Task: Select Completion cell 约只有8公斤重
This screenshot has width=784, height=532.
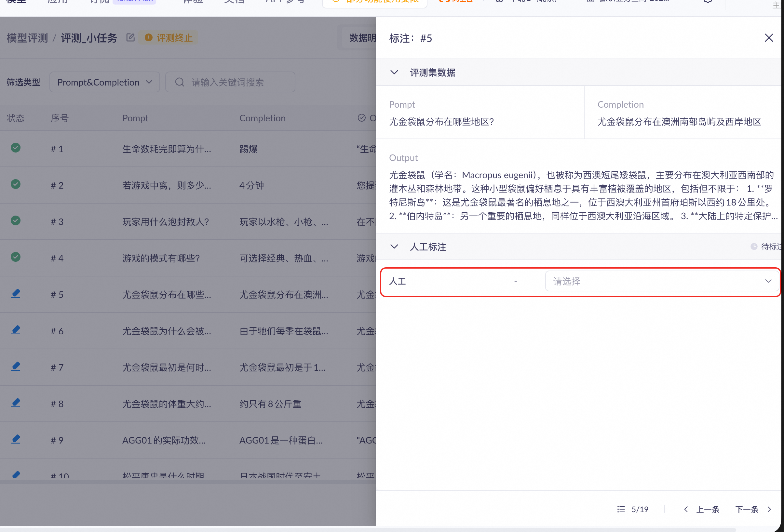Action: click(x=271, y=404)
